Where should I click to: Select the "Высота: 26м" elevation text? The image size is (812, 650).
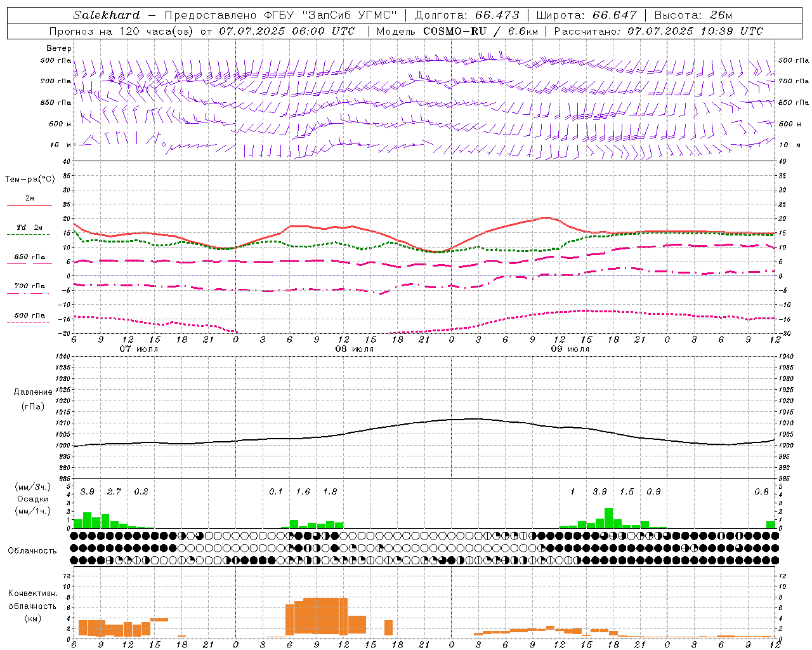tap(693, 15)
